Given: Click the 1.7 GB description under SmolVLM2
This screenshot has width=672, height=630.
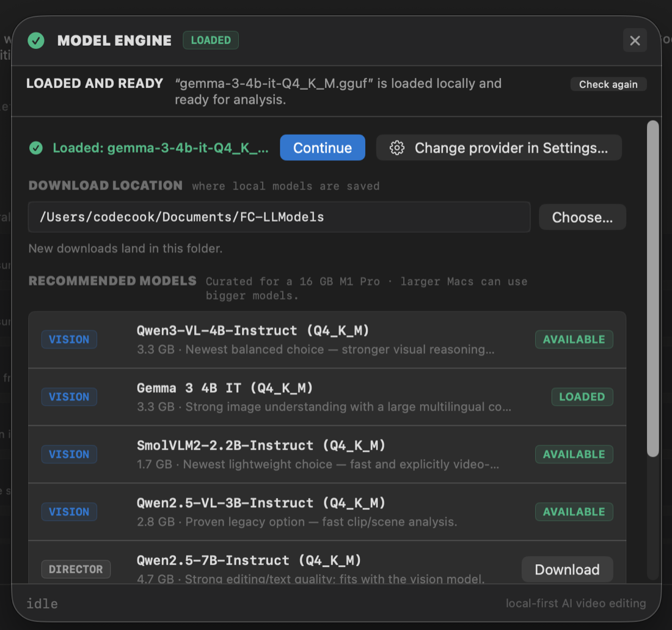Looking at the screenshot, I should point(318,464).
